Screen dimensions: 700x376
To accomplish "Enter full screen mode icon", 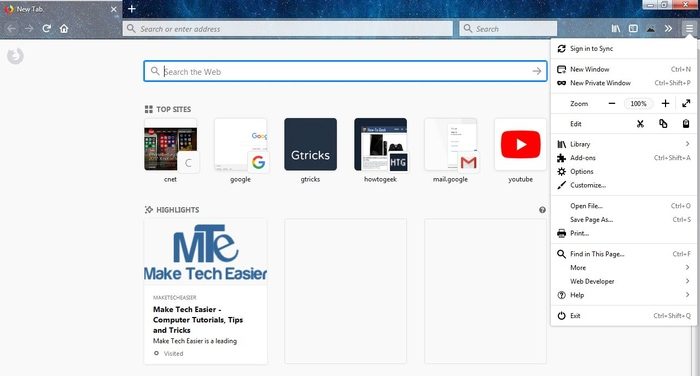I will click(x=686, y=104).
